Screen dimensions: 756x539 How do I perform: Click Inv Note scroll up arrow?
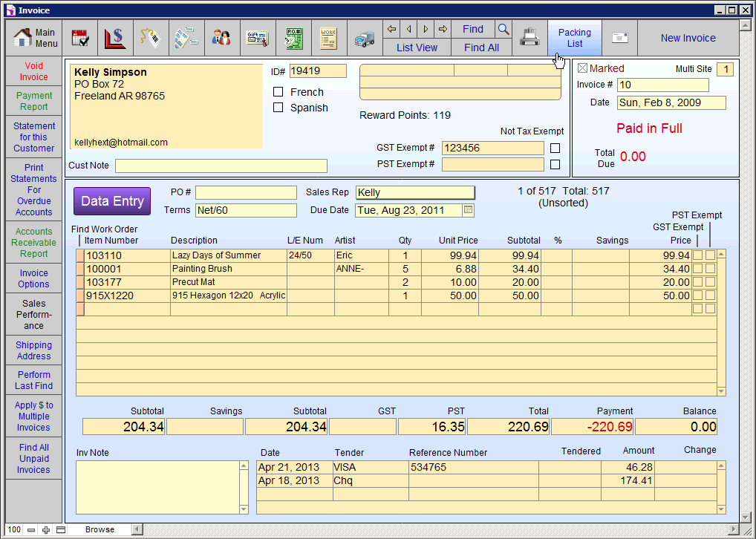click(244, 465)
